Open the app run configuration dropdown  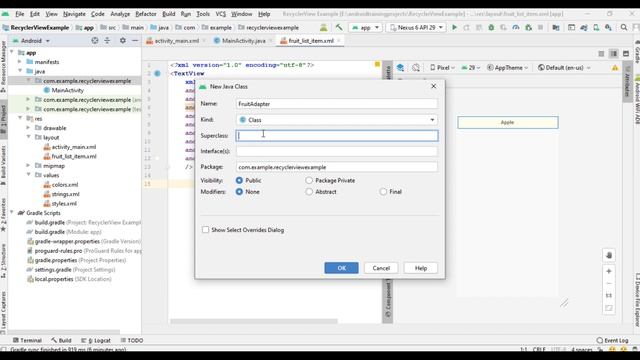tap(365, 27)
